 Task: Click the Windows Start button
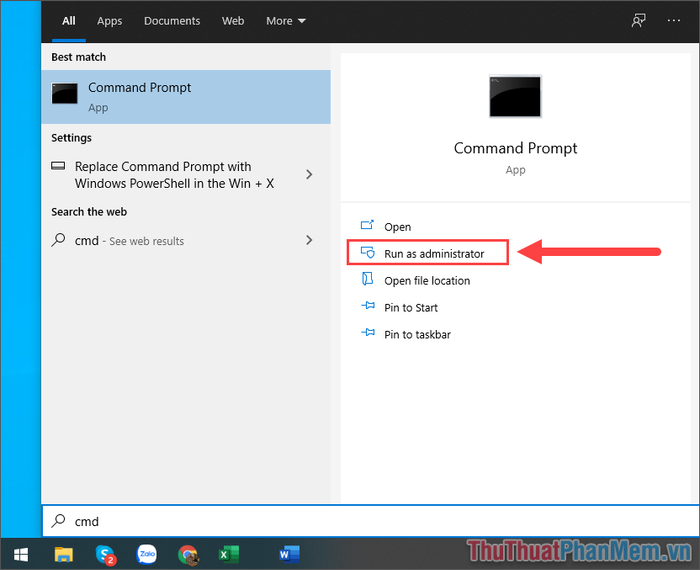[x=21, y=554]
